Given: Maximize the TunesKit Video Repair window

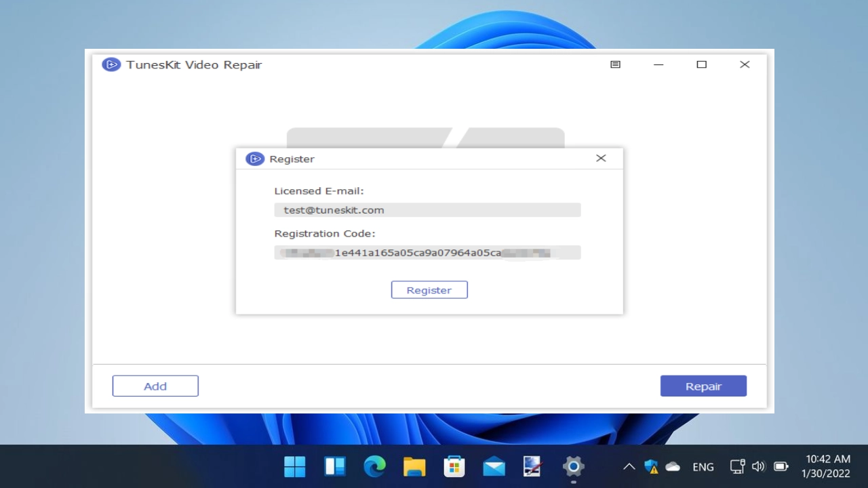Looking at the screenshot, I should tap(702, 64).
